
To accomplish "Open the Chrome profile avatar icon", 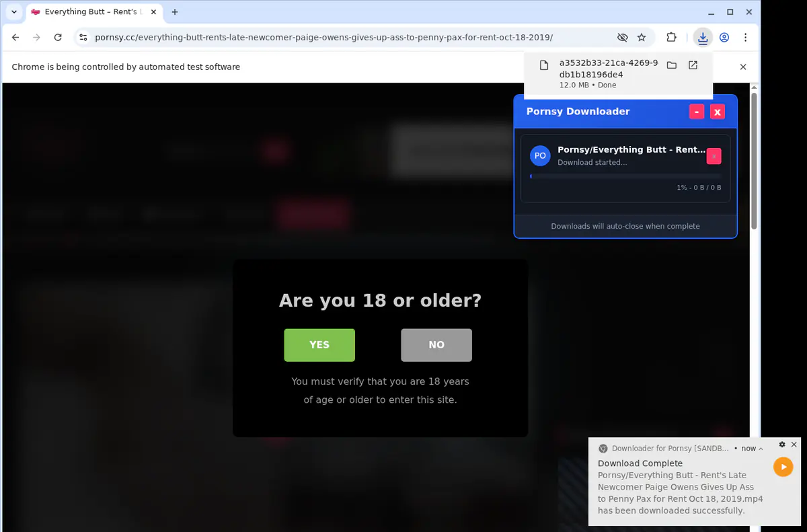I will pos(724,38).
